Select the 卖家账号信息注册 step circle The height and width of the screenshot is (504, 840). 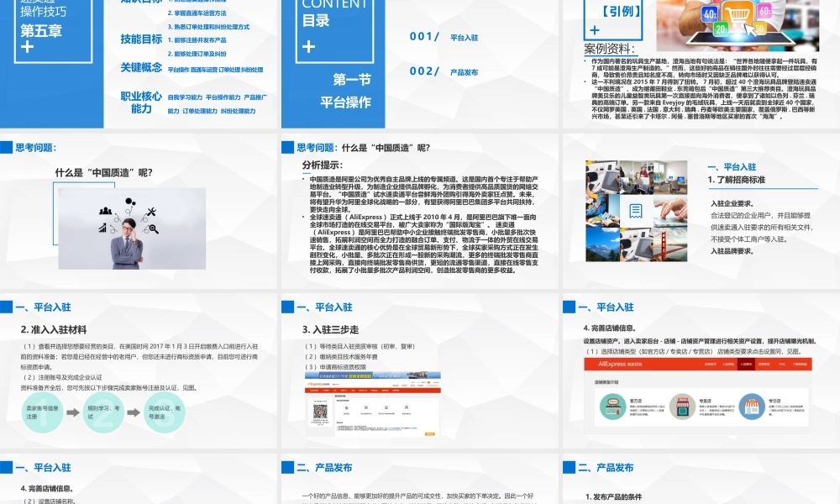(x=43, y=412)
